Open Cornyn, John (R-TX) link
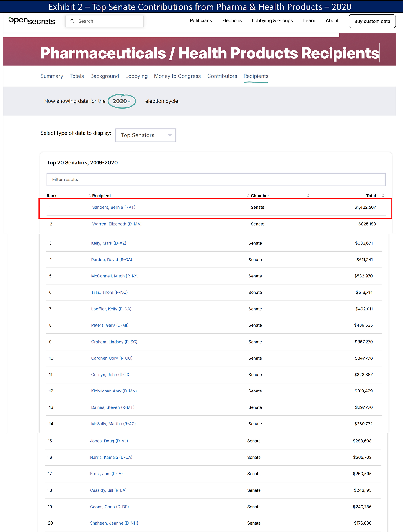The width and height of the screenshot is (403, 532). coord(111,375)
